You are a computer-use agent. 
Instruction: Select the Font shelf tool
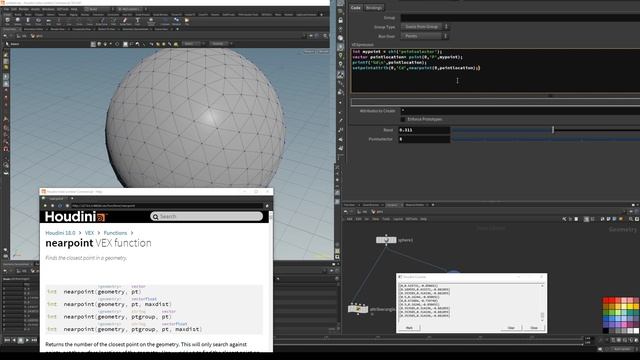138,20
